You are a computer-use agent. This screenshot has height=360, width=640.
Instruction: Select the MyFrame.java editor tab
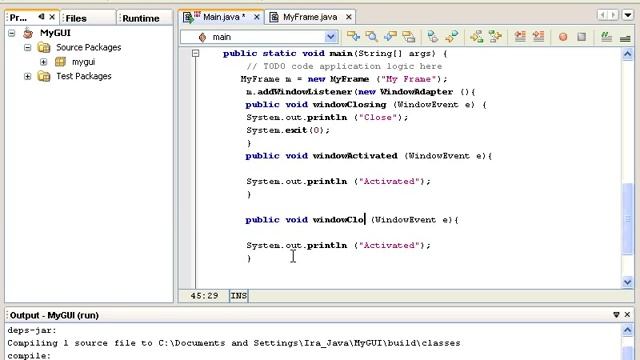(310, 17)
